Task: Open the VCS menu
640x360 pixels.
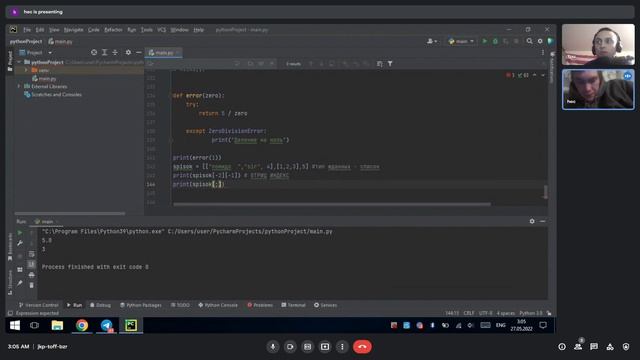Action: [x=162, y=30]
